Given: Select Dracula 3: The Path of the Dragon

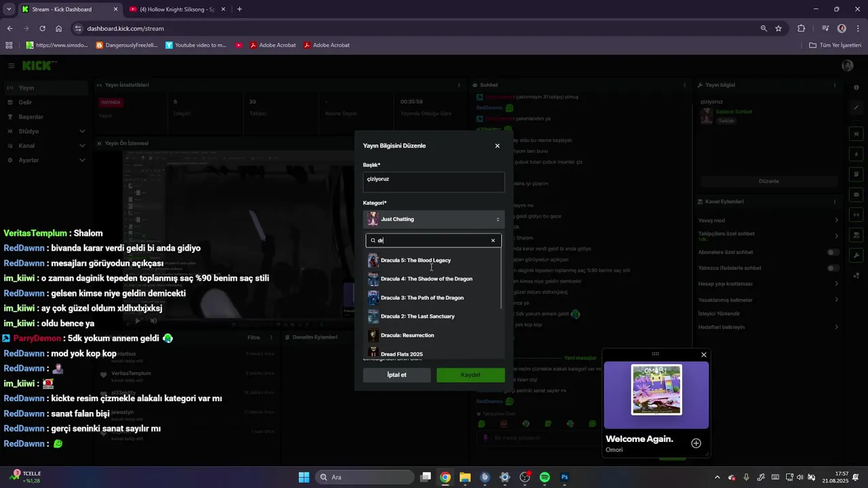Looking at the screenshot, I should click(433, 298).
